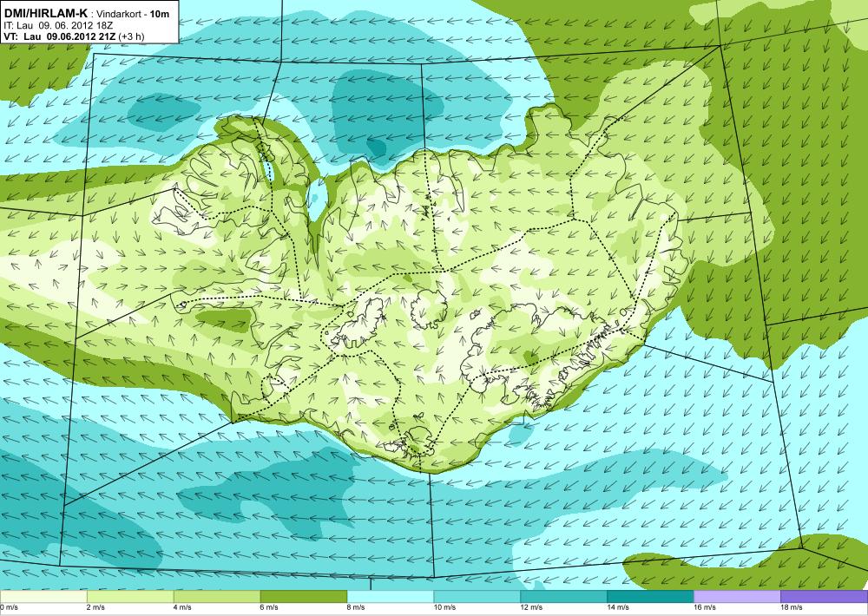Click the "6 m/s" legend label
The image size is (868, 616).
pyautogui.click(x=270, y=607)
